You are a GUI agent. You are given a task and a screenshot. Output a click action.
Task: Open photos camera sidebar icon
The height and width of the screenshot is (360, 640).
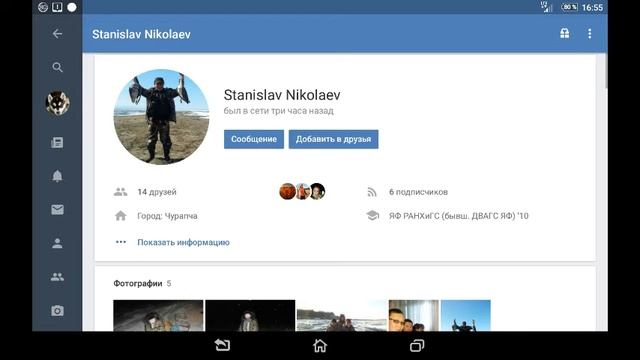pos(57,311)
